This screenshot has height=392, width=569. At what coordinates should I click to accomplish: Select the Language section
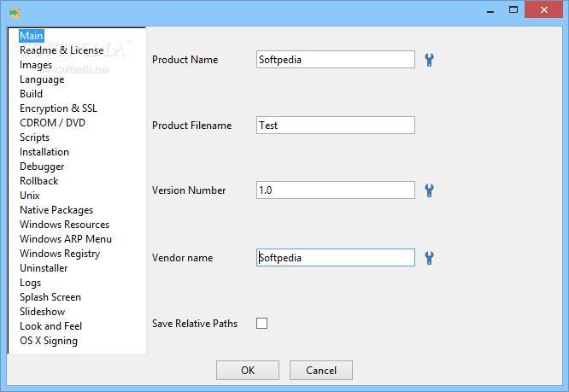click(x=42, y=79)
